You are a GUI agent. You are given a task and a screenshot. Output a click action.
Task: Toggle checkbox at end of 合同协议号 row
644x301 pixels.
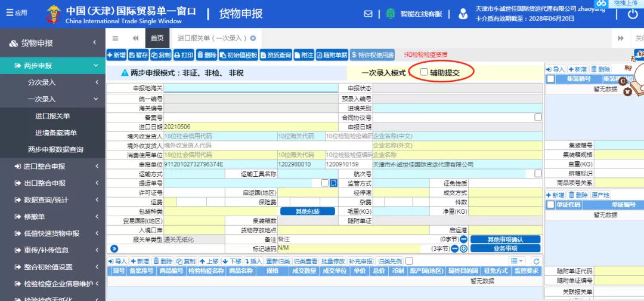tap(538, 117)
